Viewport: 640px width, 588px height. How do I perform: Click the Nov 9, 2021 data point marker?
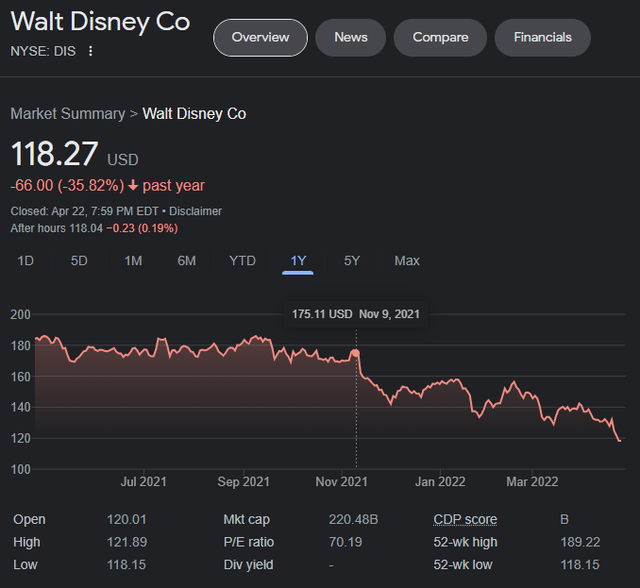point(356,353)
